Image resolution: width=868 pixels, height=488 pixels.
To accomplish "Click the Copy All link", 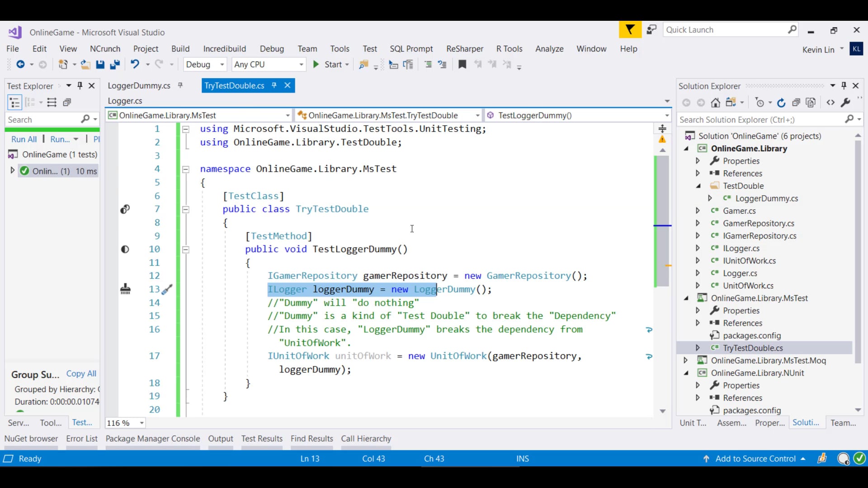I will click(81, 374).
